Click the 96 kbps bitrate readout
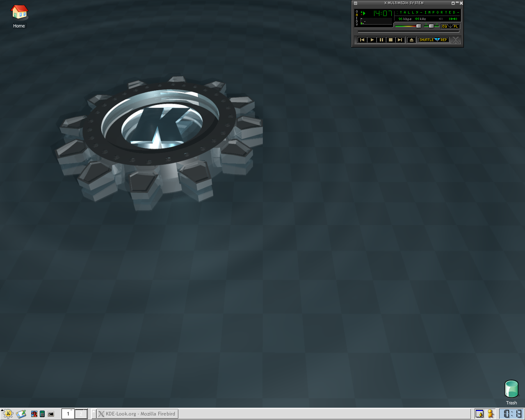 [405, 19]
